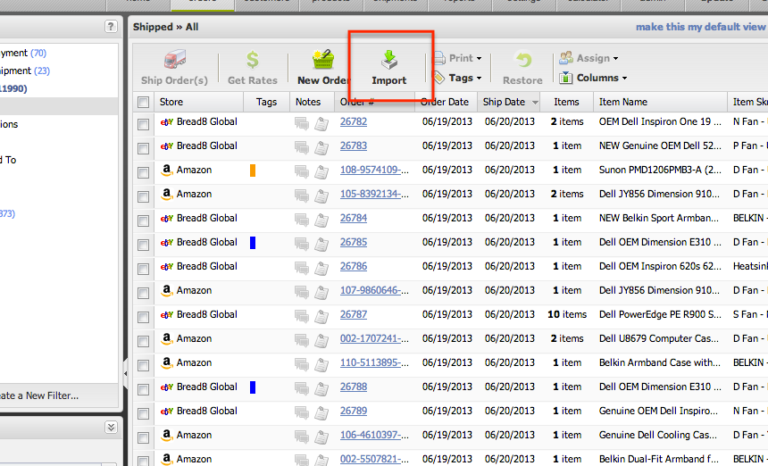Open notes bubble icon for order 110-5113895
Image resolution: width=768 pixels, height=466 pixels.
click(x=302, y=364)
